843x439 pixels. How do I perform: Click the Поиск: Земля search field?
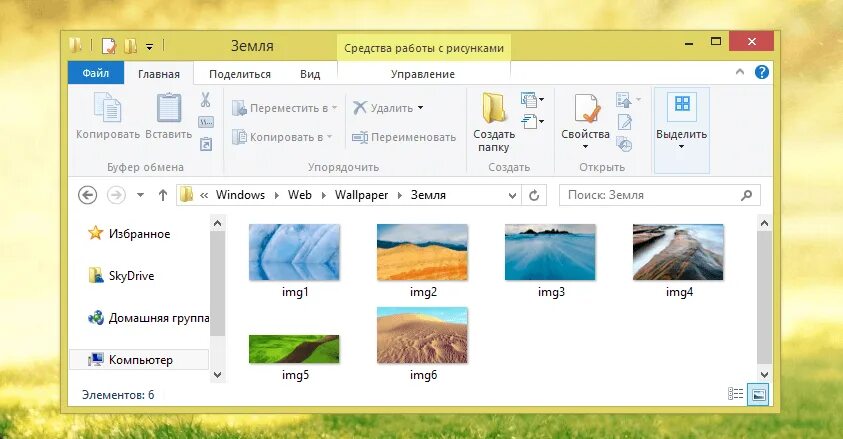click(x=660, y=195)
